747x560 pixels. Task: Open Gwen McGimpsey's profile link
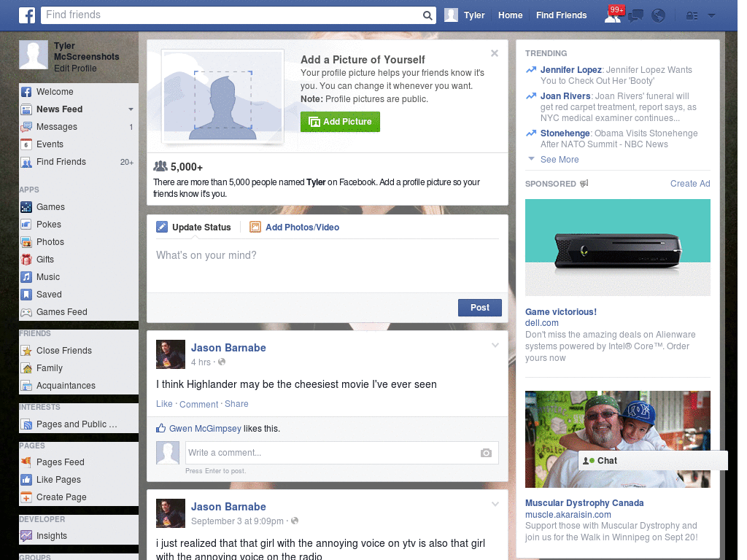pyautogui.click(x=205, y=429)
